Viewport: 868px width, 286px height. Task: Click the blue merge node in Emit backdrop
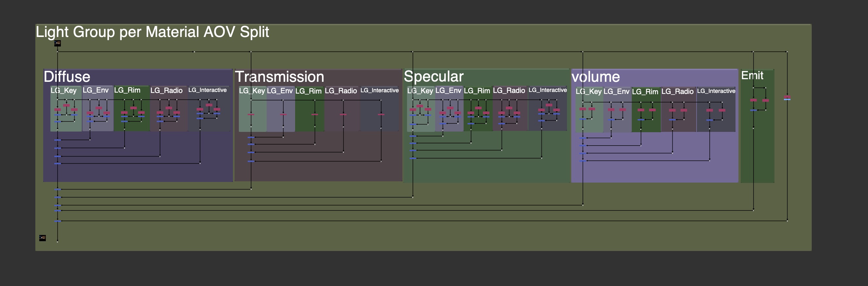coord(753,110)
